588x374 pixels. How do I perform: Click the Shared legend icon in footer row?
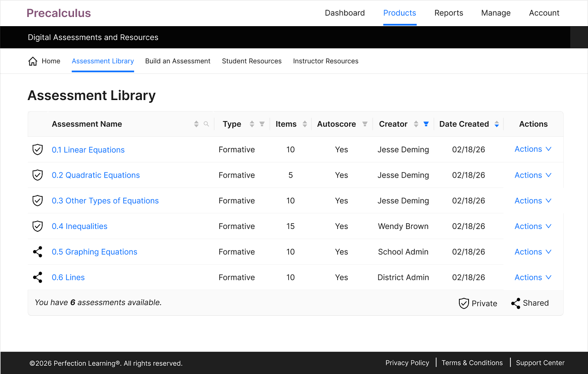[515, 303]
